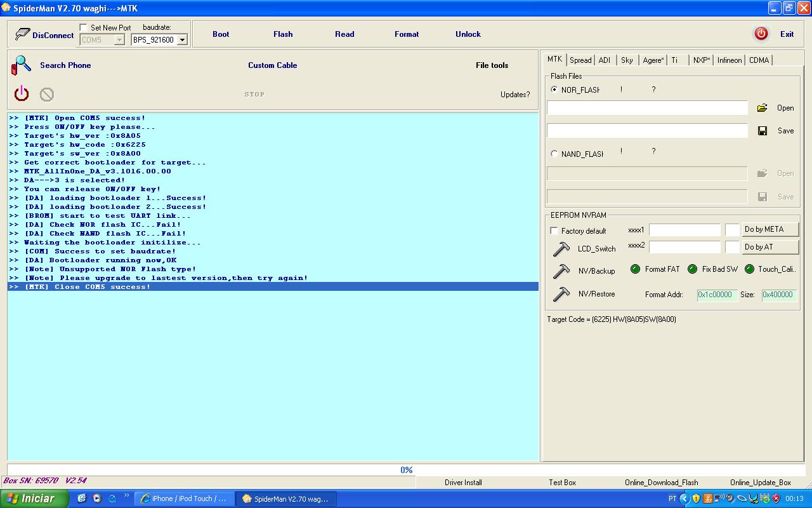This screenshot has width=812, height=508.
Task: Click the red Exit power icon
Action: pos(761,34)
